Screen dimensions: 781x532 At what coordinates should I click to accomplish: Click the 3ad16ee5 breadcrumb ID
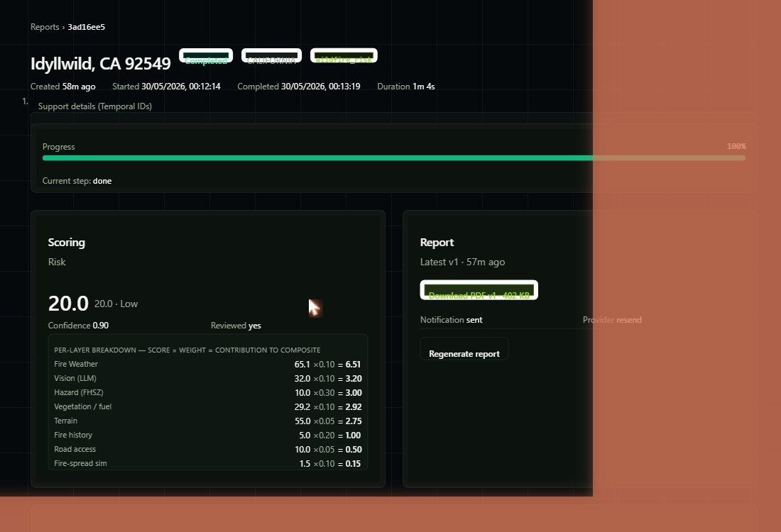pyautogui.click(x=86, y=27)
